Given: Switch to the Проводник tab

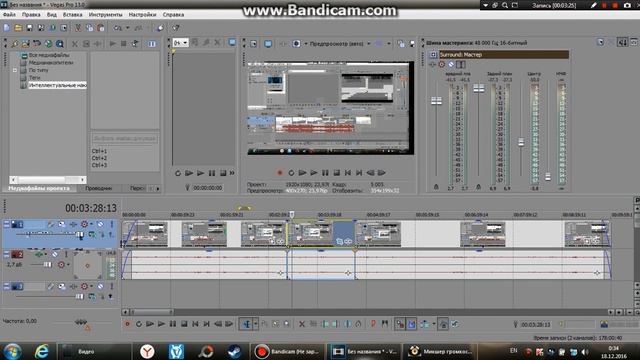Looking at the screenshot, I should (98, 189).
